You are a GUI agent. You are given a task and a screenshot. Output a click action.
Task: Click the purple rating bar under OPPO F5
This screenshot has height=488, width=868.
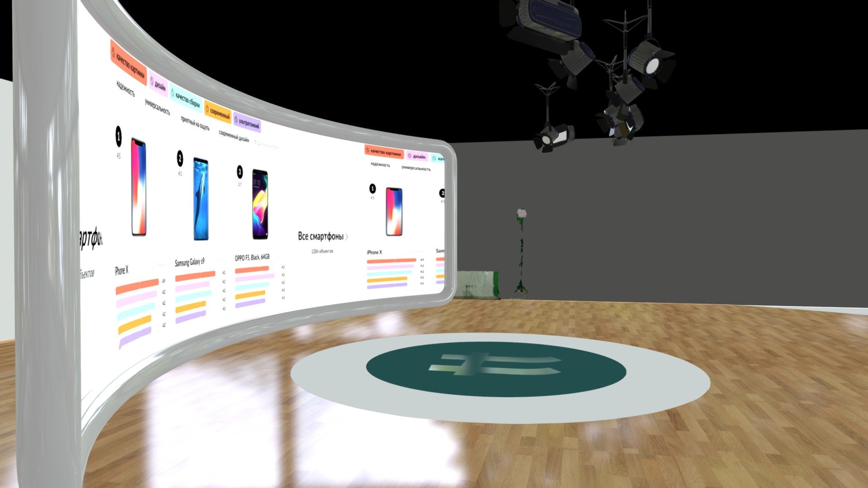pyautogui.click(x=250, y=303)
